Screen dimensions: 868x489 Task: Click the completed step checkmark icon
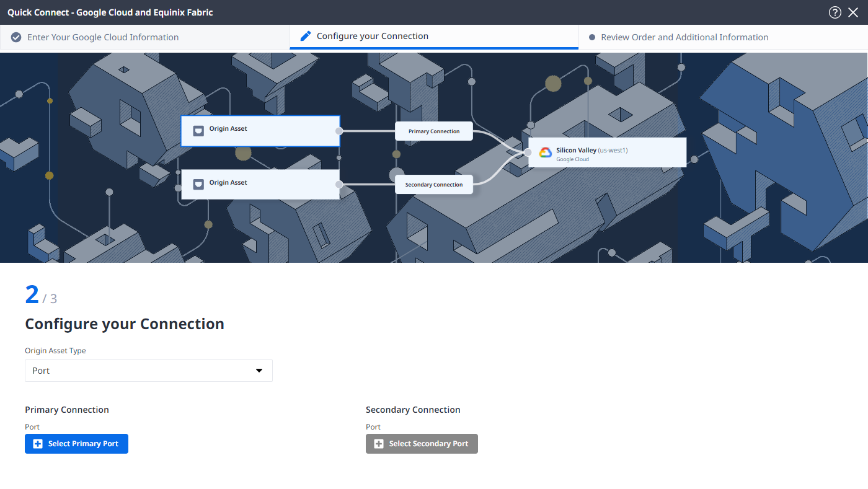[16, 37]
